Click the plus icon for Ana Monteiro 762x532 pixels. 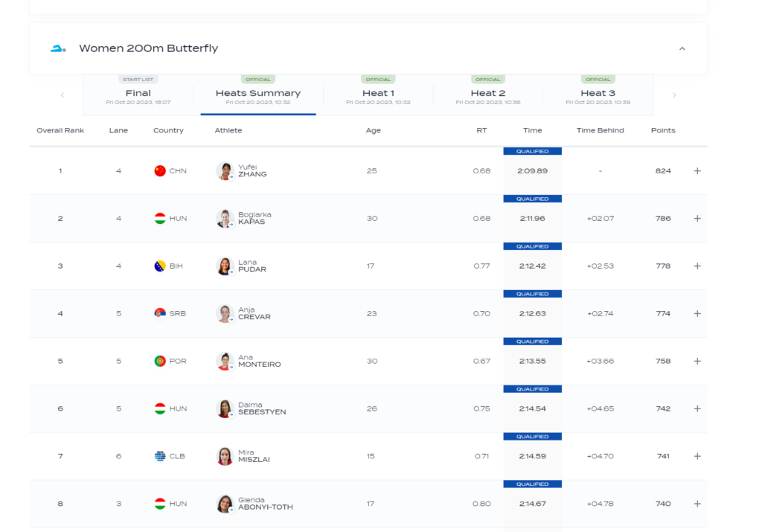697,362
